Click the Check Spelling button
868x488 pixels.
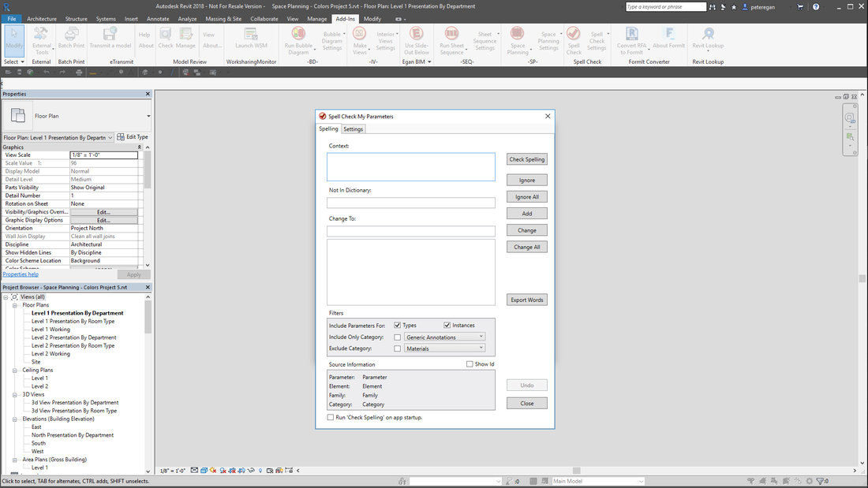[526, 159]
